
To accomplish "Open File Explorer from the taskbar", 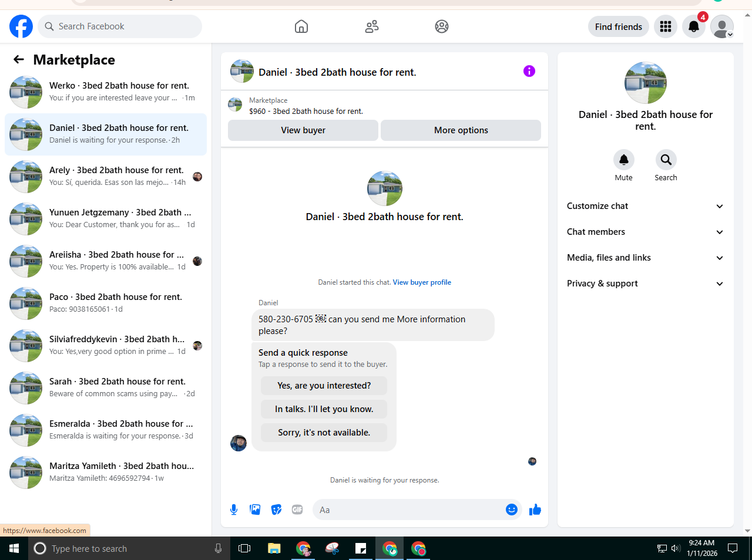I will (274, 548).
